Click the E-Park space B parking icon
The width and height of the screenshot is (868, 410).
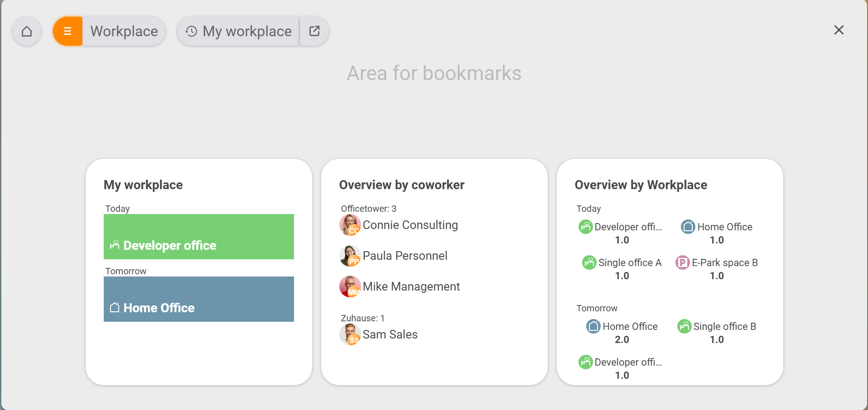[x=683, y=262]
